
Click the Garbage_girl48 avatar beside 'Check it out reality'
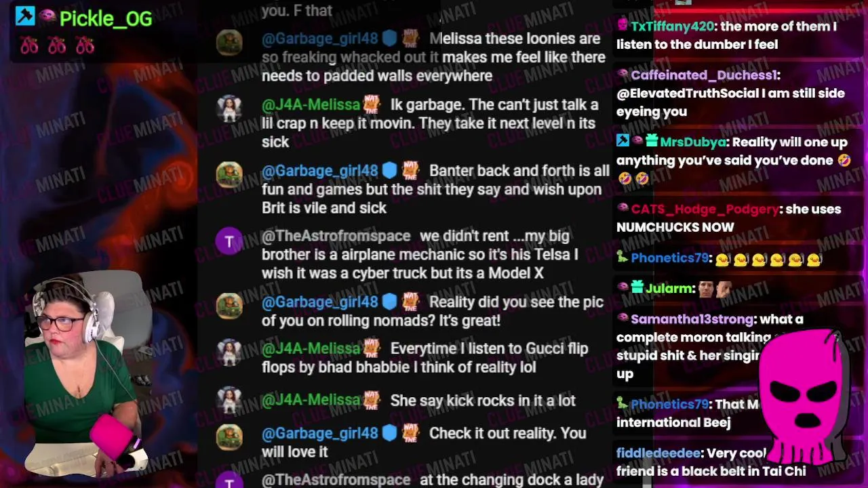(x=229, y=437)
